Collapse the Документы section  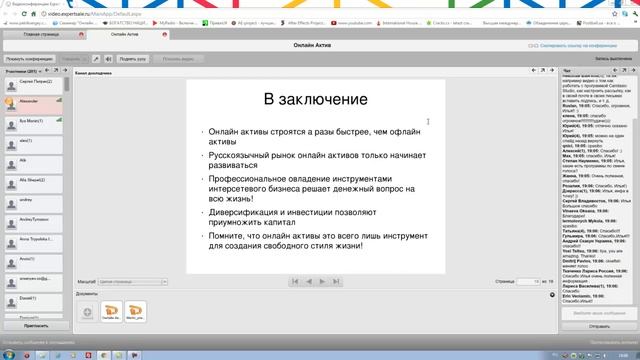pos(552,295)
